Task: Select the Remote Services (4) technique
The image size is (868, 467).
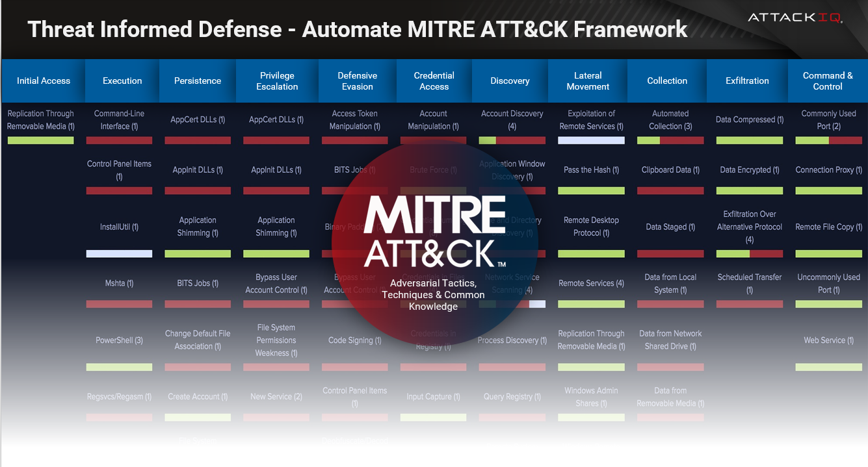Action: pyautogui.click(x=592, y=283)
